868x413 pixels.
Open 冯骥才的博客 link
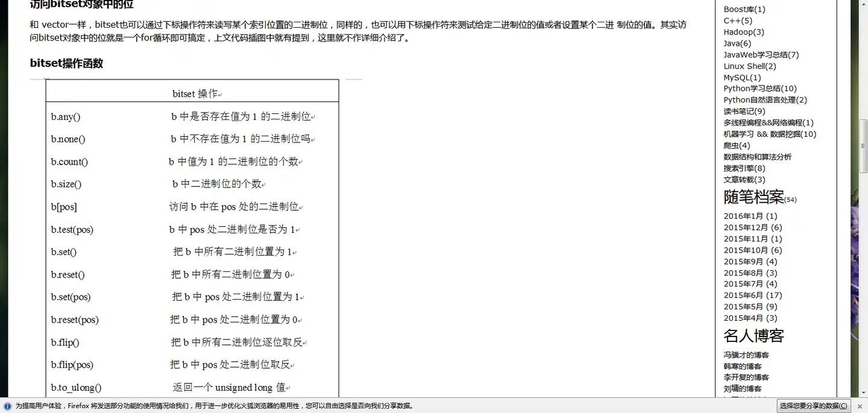[746, 355]
